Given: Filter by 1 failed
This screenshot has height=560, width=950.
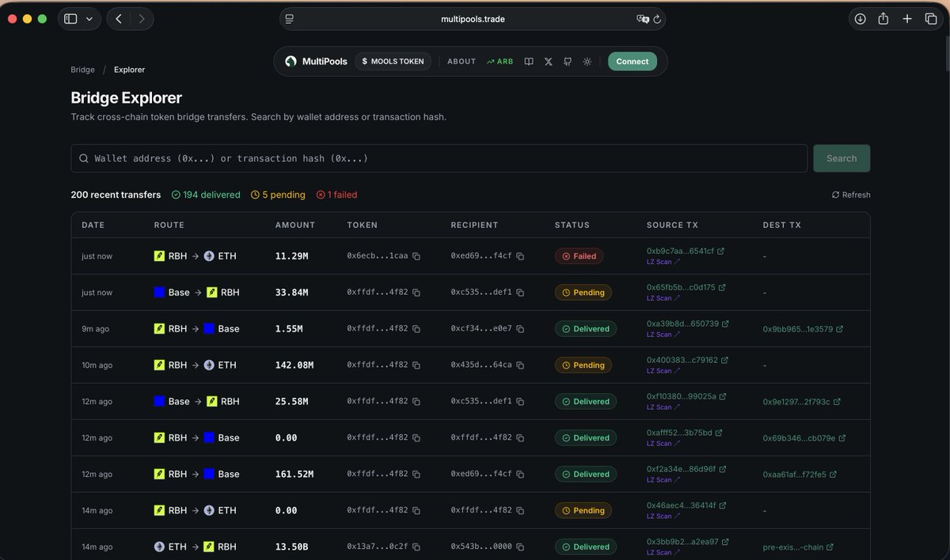Looking at the screenshot, I should (x=336, y=195).
